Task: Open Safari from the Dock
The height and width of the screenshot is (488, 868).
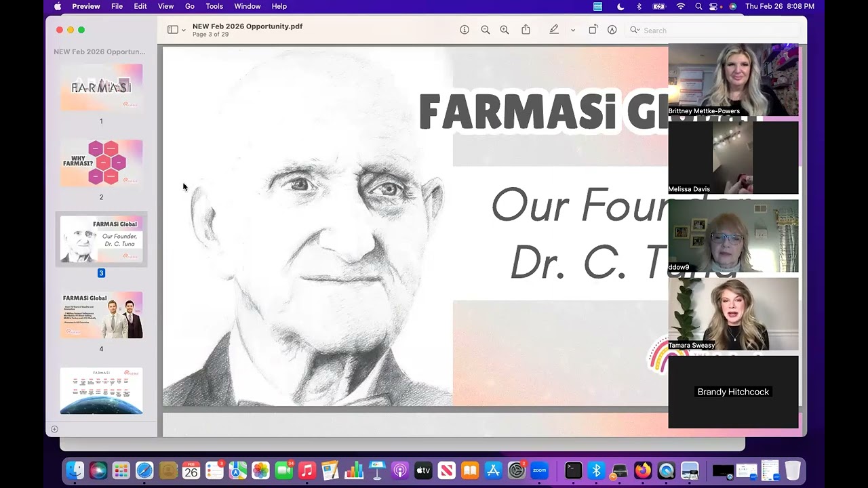Action: (x=144, y=470)
